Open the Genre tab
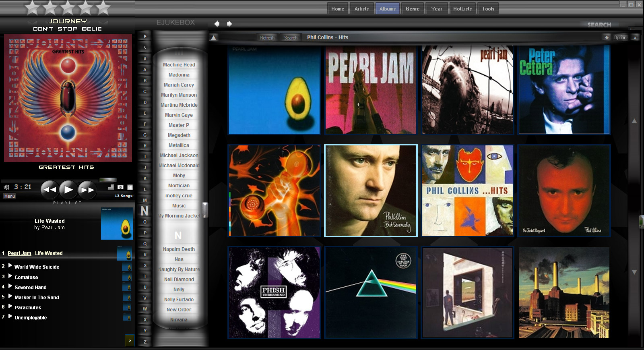Screen dimensions: 644x350 point(412,9)
